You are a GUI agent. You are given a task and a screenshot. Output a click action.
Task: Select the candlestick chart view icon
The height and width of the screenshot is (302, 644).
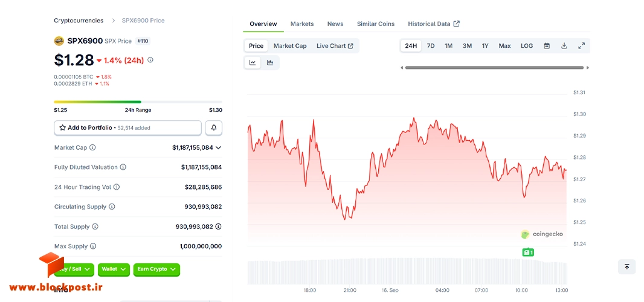[270, 62]
